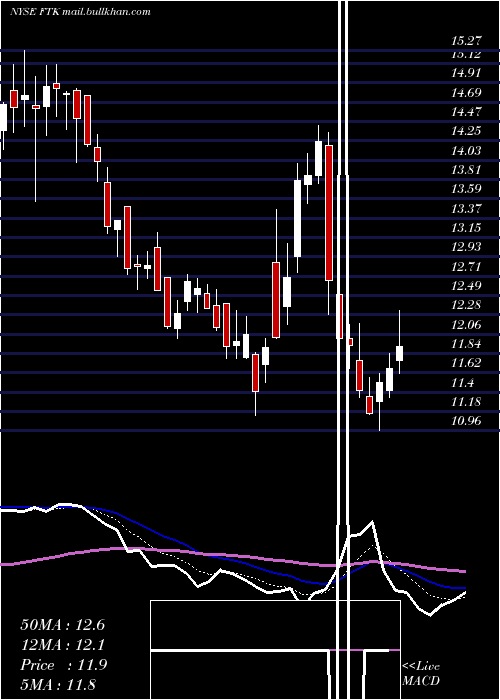Select the 13.81 price axis label
The width and height of the screenshot is (500, 700).
[466, 170]
